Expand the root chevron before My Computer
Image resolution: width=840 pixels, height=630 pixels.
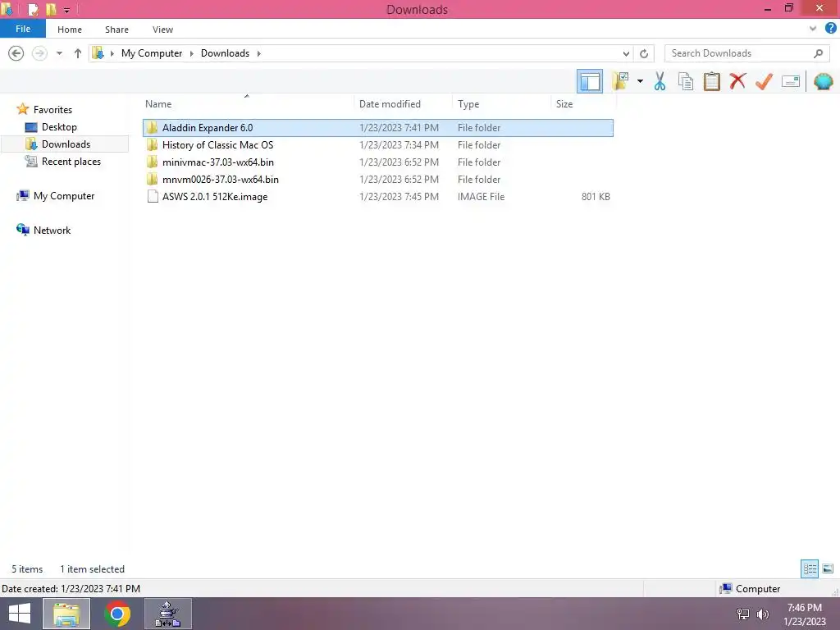pyautogui.click(x=112, y=53)
